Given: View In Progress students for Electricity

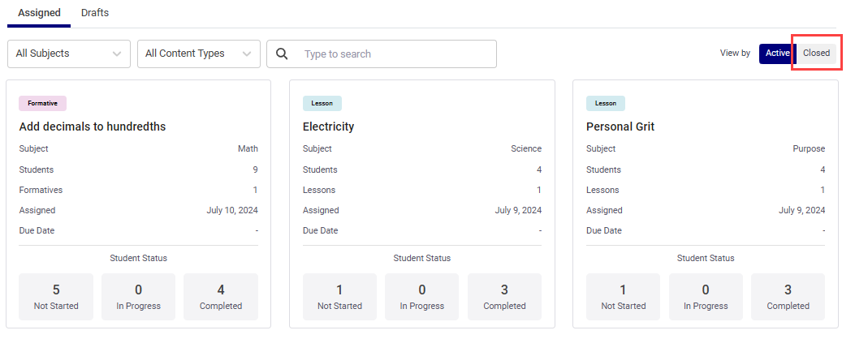Looking at the screenshot, I should pyautogui.click(x=421, y=296).
